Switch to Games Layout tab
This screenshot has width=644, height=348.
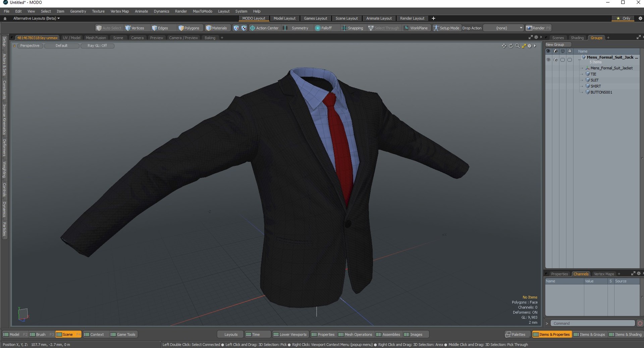[315, 18]
